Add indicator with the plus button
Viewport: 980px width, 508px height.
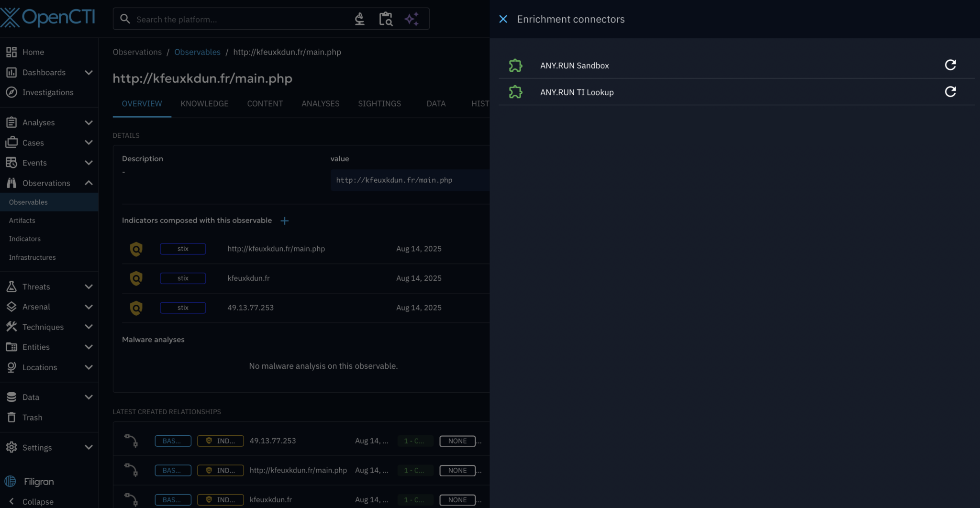point(284,221)
